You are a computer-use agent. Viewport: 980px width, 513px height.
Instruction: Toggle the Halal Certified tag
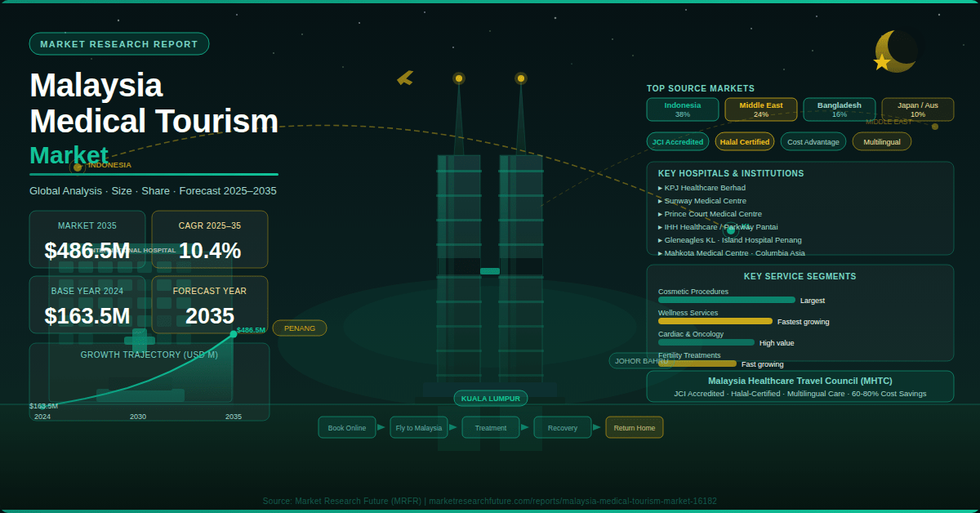coord(745,141)
